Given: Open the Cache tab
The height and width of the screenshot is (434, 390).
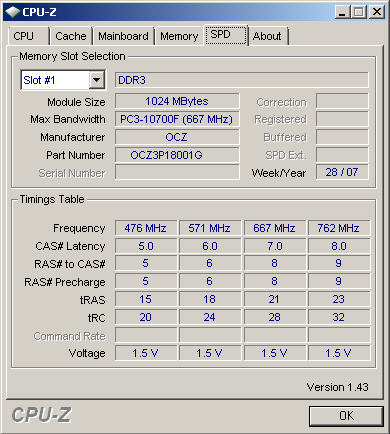Looking at the screenshot, I should 71,36.
